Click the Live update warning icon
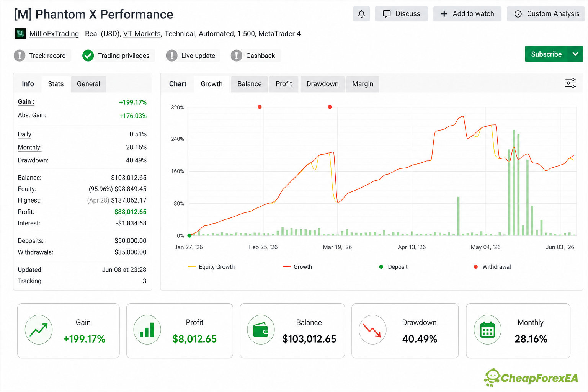Image resolution: width=588 pixels, height=392 pixels. tap(171, 56)
